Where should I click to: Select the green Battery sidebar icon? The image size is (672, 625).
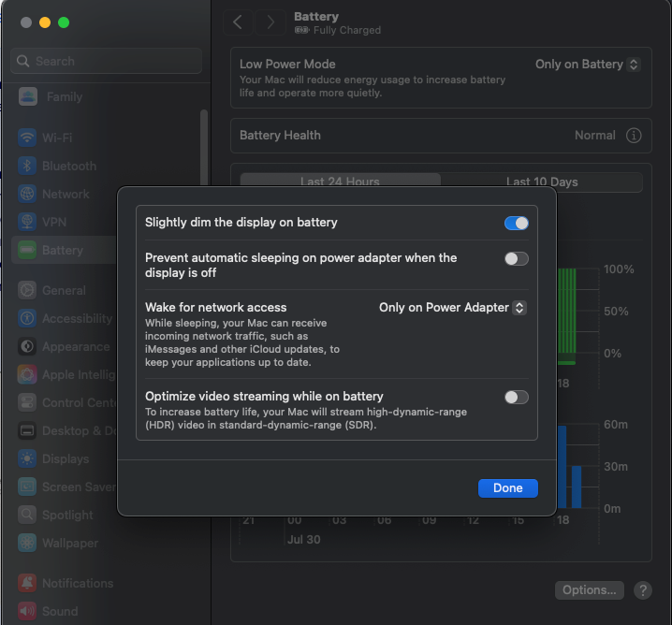pos(27,250)
